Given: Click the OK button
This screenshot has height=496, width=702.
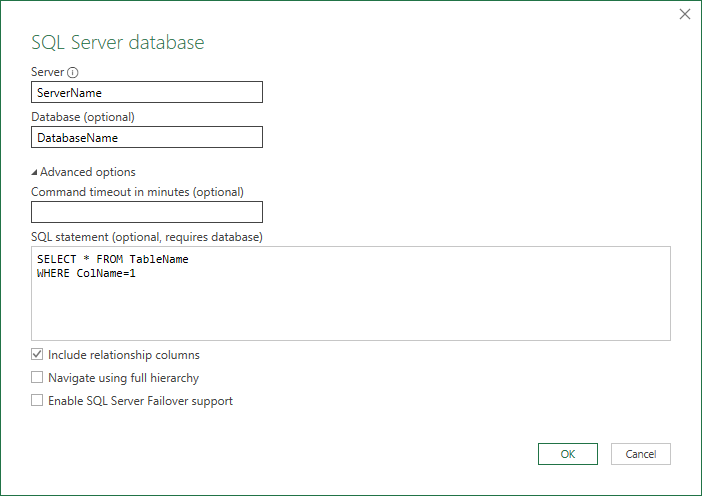Looking at the screenshot, I should click(x=567, y=454).
